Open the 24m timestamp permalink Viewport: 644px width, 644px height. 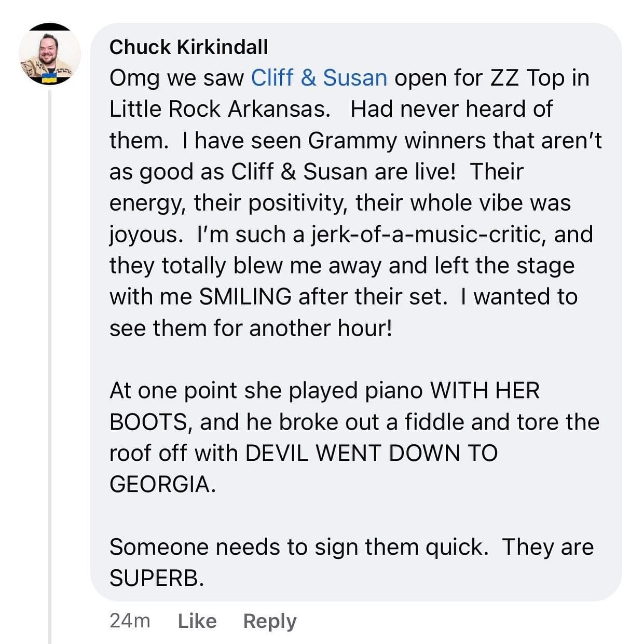coord(130,621)
